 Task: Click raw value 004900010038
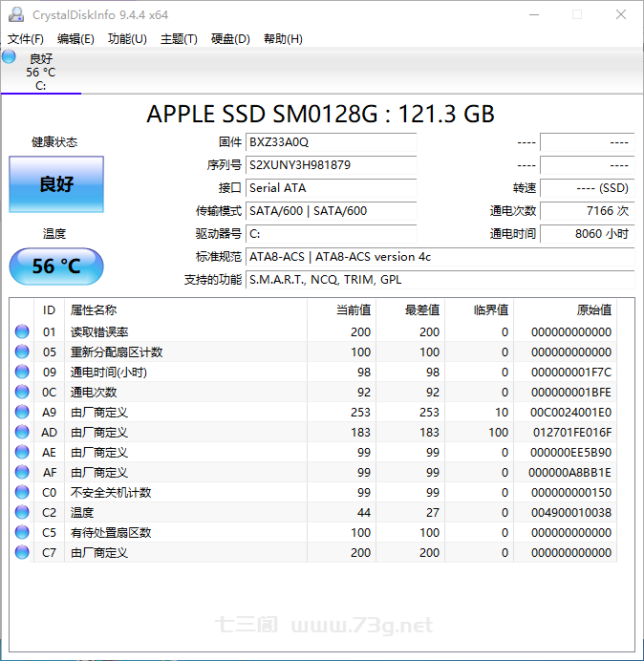coord(571,513)
